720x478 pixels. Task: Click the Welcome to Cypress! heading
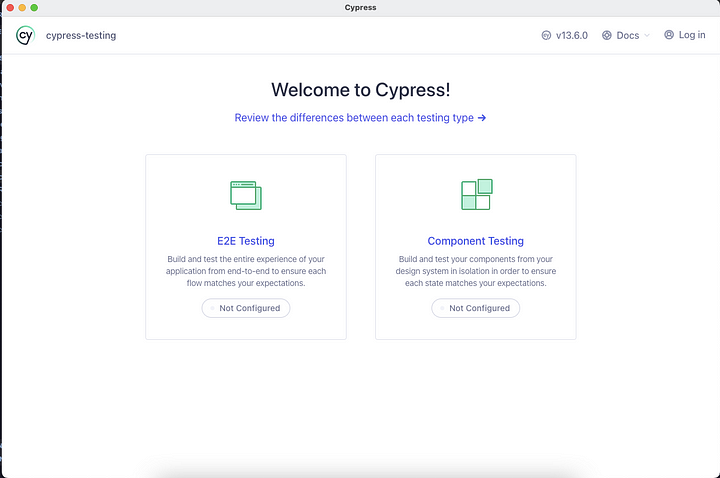tap(360, 90)
